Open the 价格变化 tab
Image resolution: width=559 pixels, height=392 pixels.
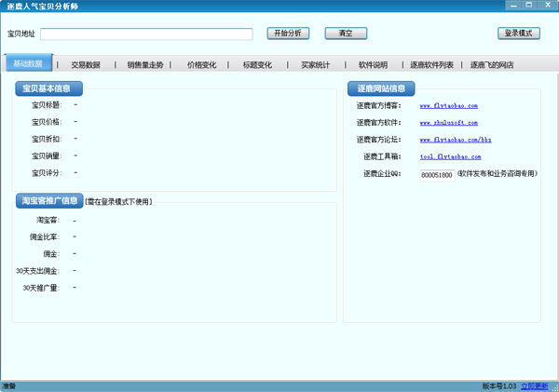(202, 65)
